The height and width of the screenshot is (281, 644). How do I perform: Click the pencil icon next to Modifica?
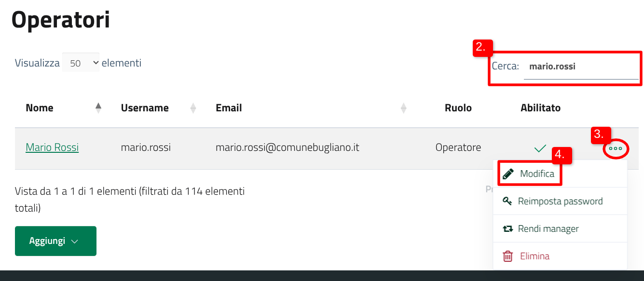(x=508, y=174)
